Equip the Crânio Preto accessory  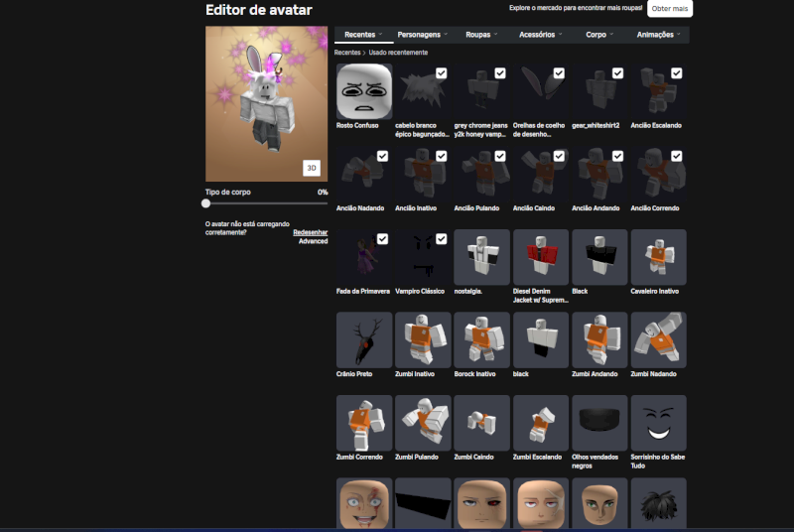click(x=364, y=340)
